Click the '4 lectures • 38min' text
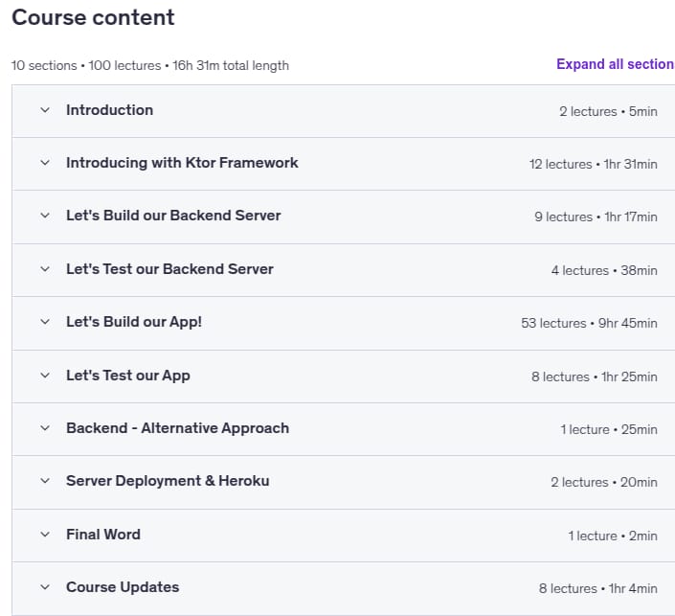 [x=604, y=270]
